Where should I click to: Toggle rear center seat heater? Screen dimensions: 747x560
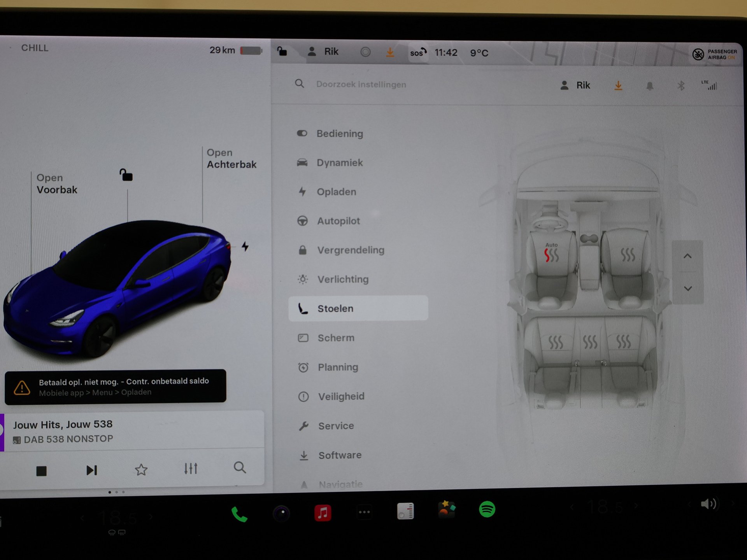click(590, 342)
